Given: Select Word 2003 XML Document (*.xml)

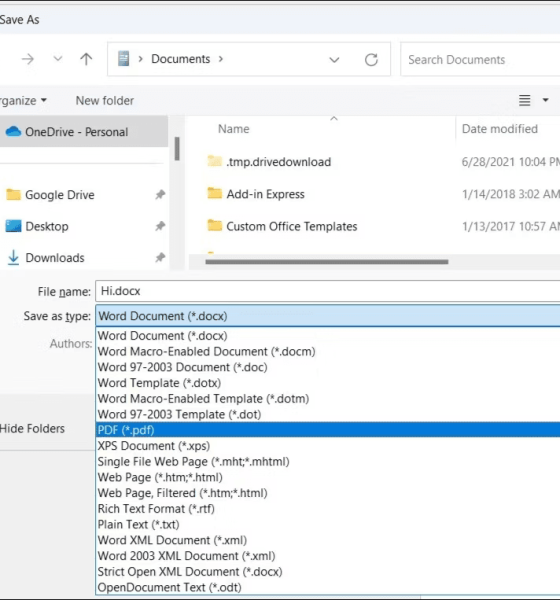Looking at the screenshot, I should pos(328,556).
